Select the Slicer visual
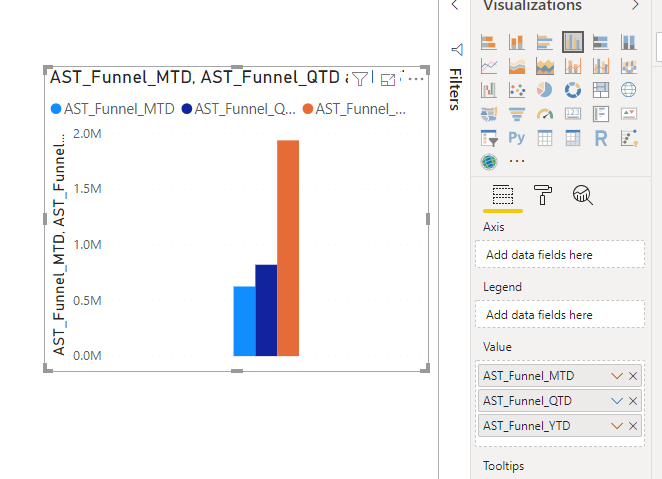Viewport: 662px width, 479px height. 489,138
